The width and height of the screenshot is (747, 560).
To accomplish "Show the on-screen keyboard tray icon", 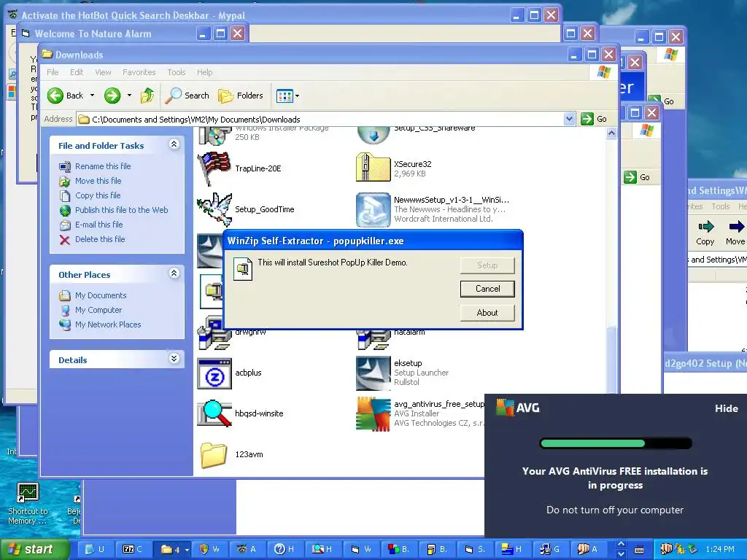I will 639,550.
